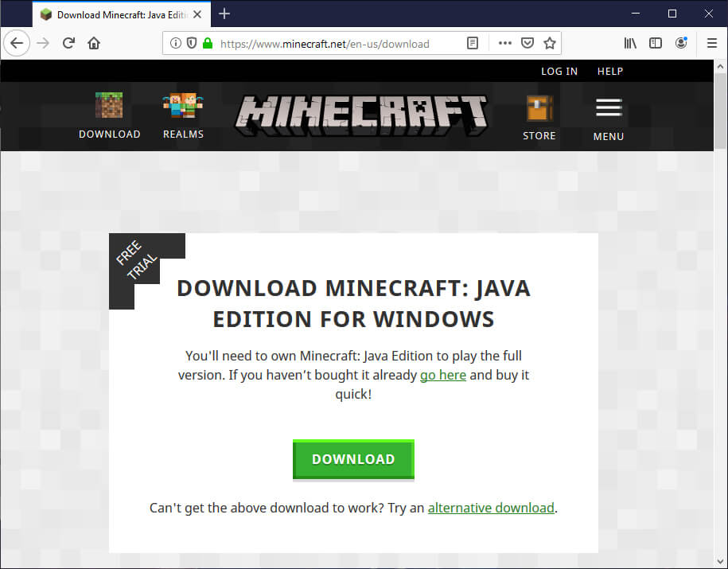Save page to Pocket icon

tap(528, 43)
